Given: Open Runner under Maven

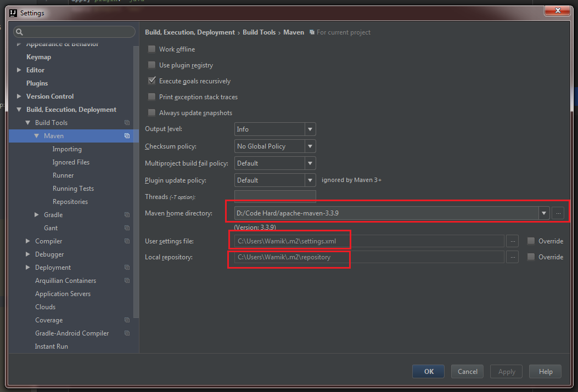Looking at the screenshot, I should [x=63, y=175].
